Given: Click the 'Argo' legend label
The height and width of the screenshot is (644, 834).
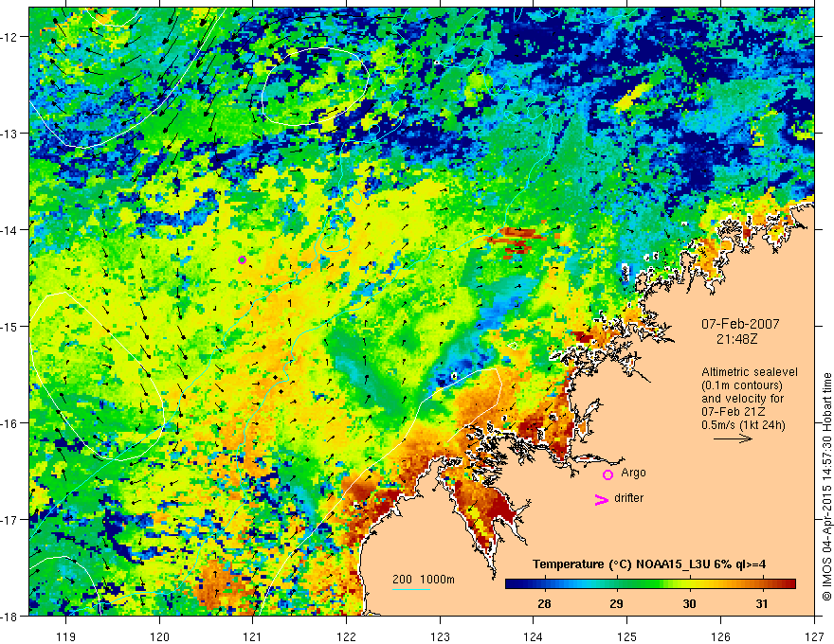Looking at the screenshot, I should pyautogui.click(x=633, y=473).
